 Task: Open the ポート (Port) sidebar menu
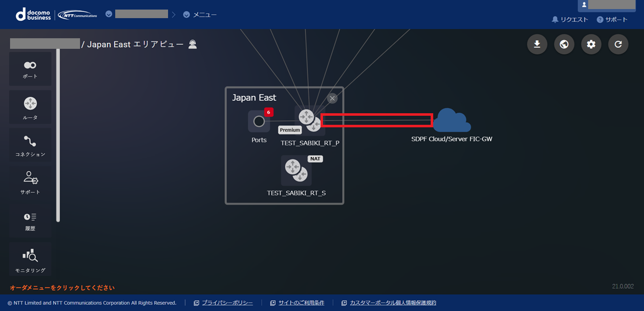coord(30,69)
